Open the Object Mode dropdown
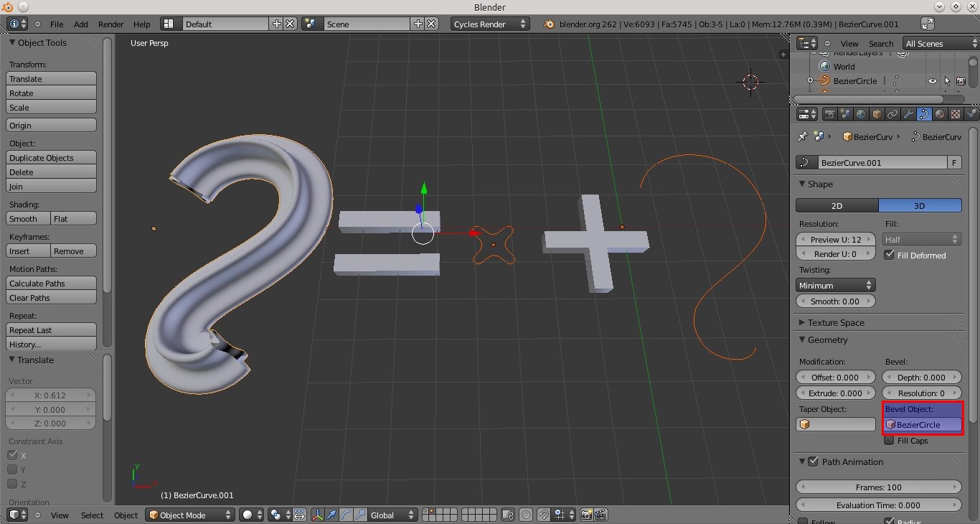 coord(190,515)
